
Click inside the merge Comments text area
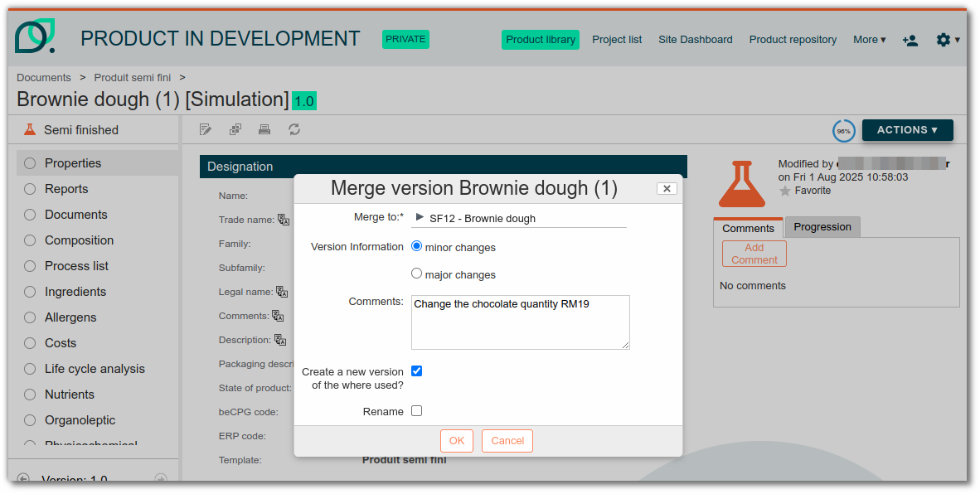tap(520, 322)
